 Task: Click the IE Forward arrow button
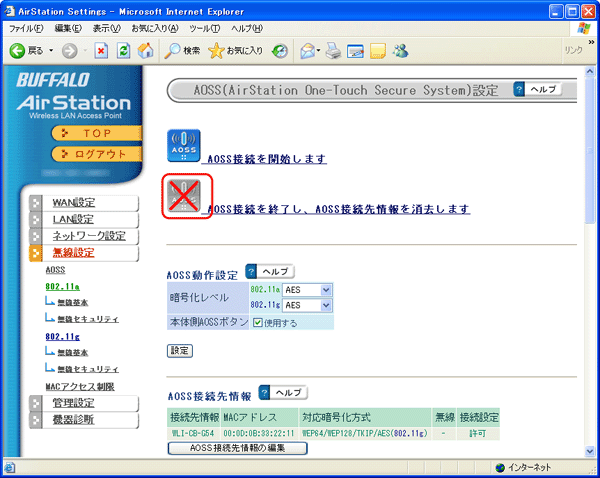point(70,51)
